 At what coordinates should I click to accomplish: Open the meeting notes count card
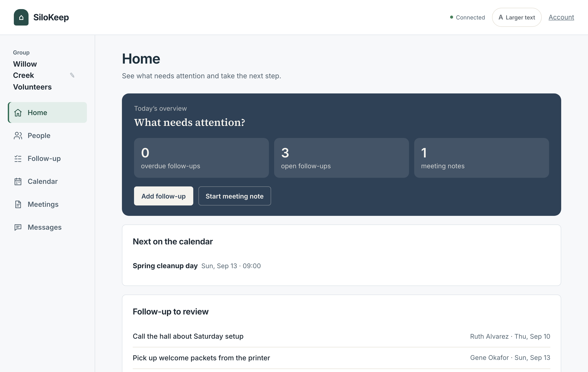[481, 158]
